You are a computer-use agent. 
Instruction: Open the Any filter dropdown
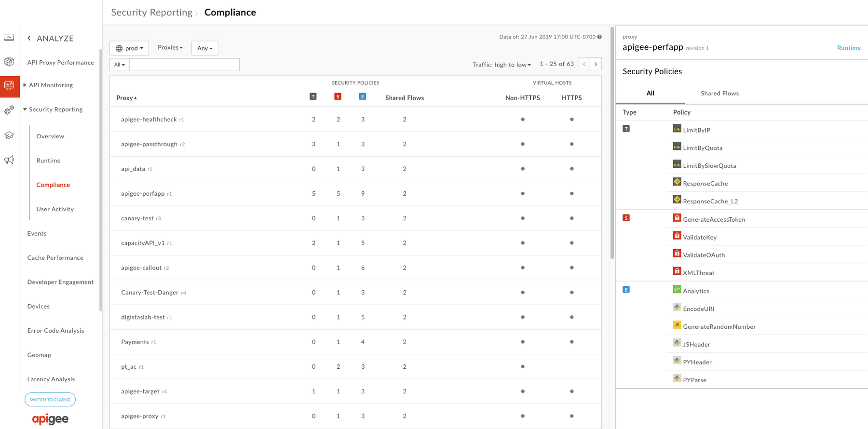coord(205,48)
